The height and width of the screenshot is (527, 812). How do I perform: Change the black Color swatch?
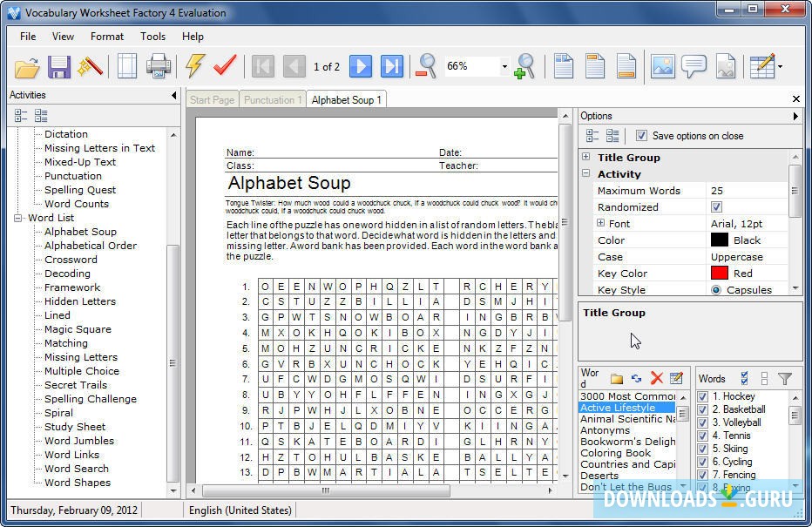[720, 240]
